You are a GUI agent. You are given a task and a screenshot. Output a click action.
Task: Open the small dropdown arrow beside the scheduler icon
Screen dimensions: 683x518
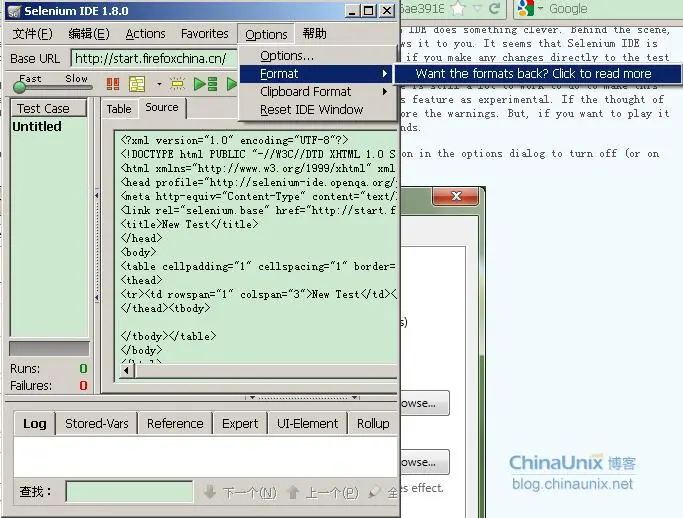click(x=159, y=84)
